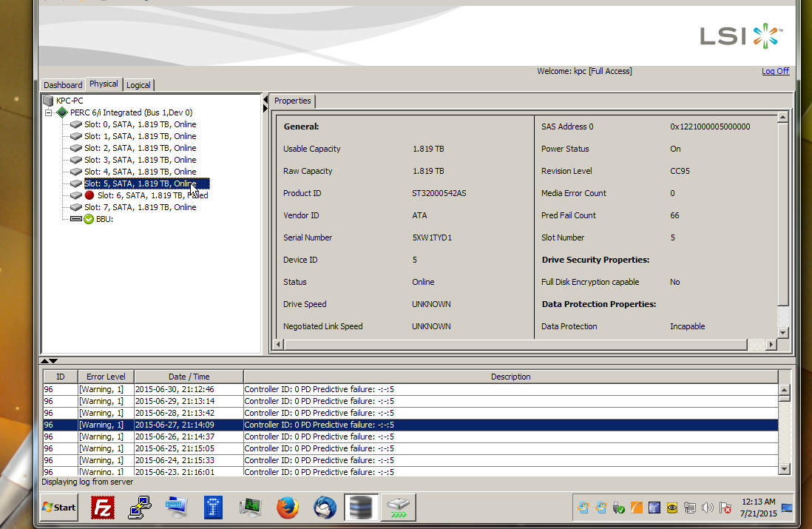Click the Slot 1 drive icon
This screenshot has height=529, width=812.
[x=76, y=136]
